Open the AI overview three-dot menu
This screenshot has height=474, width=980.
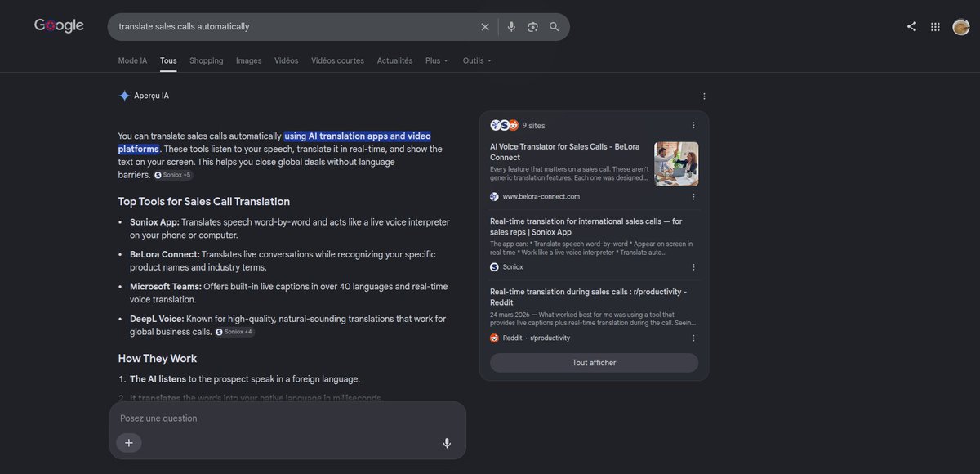[x=704, y=96]
